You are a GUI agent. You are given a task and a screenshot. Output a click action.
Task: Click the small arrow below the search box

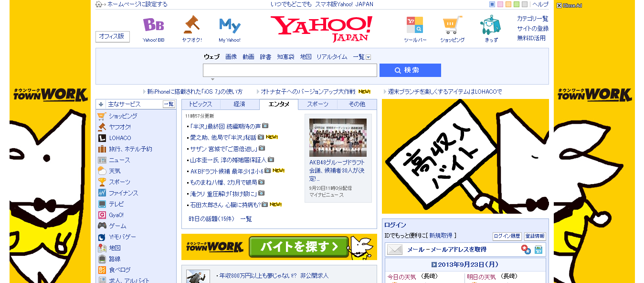[x=212, y=79]
